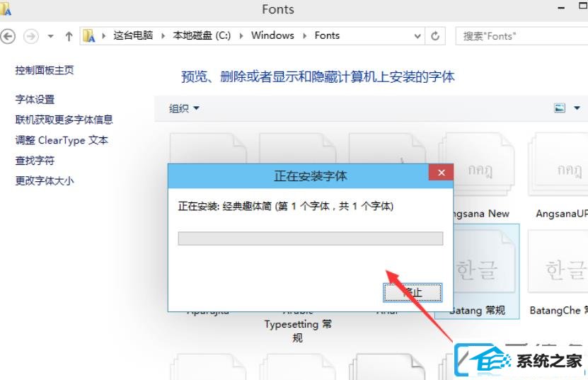Click the 停止 button
The width and height of the screenshot is (588, 380).
click(413, 292)
